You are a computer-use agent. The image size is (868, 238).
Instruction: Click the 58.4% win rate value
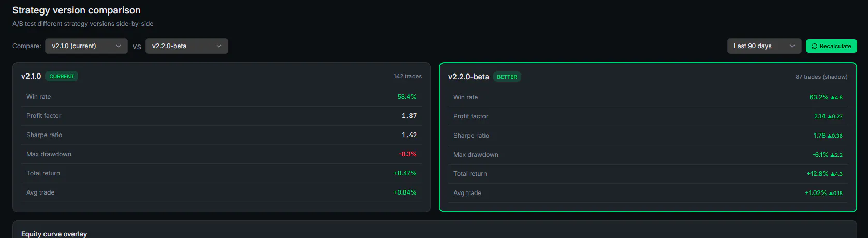407,97
